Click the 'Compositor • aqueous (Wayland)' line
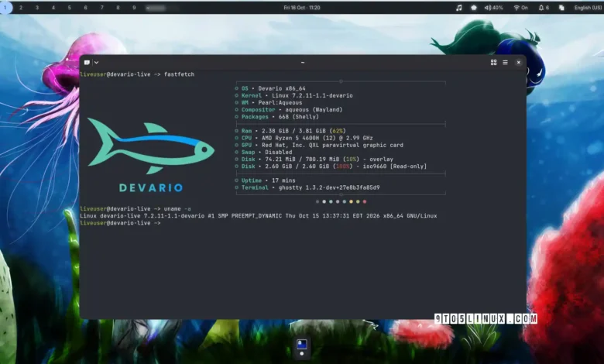The image size is (604, 364). coord(289,110)
